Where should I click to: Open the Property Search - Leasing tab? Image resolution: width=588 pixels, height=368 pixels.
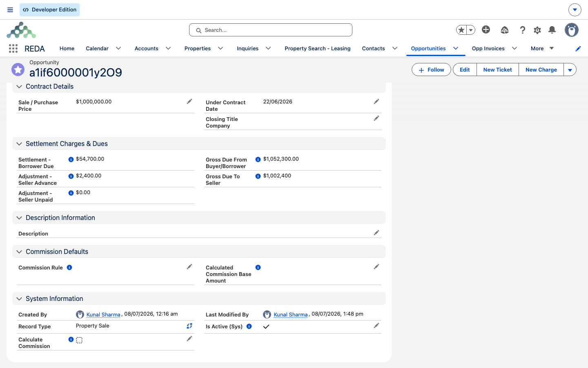[x=318, y=48]
